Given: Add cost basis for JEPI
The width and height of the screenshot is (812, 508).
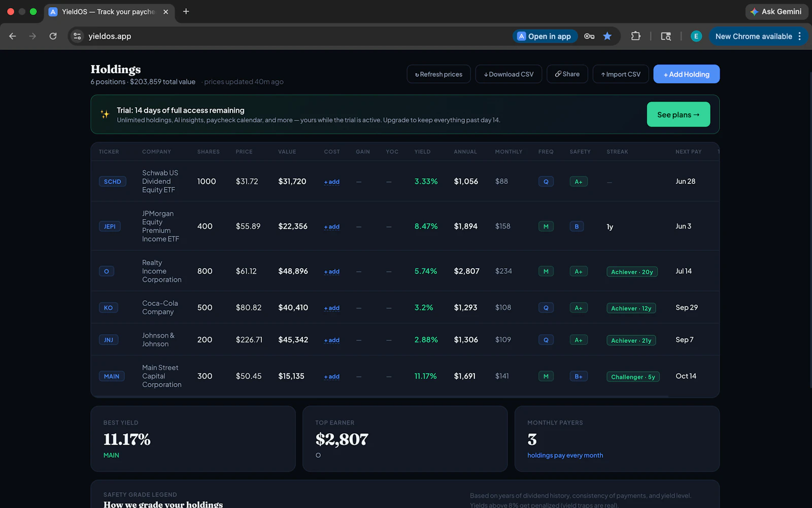Looking at the screenshot, I should (332, 227).
